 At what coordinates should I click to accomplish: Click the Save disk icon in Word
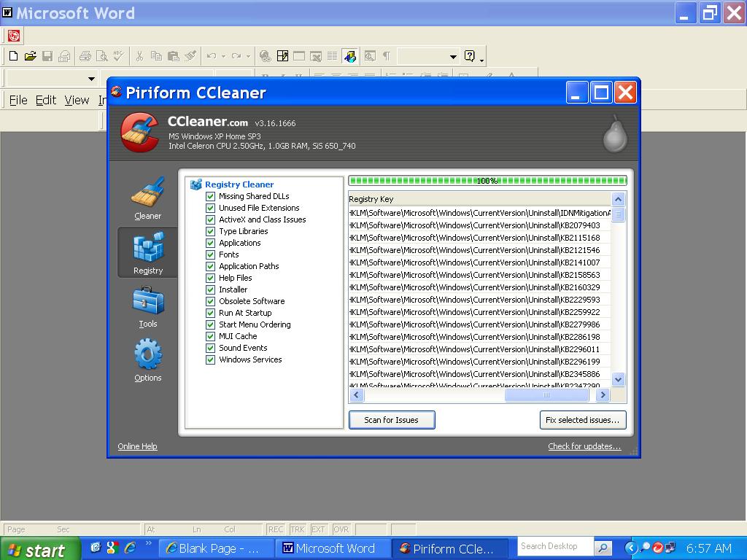click(x=47, y=56)
